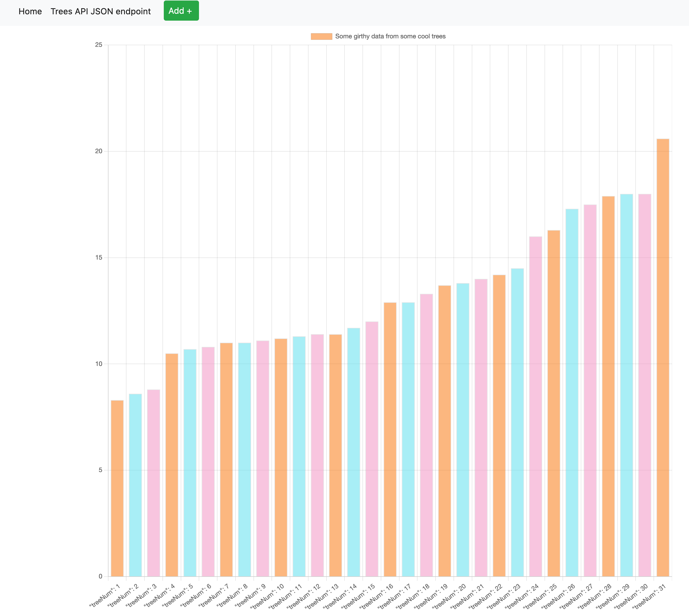Select the cyan bar for treeNum 11

pos(299,457)
